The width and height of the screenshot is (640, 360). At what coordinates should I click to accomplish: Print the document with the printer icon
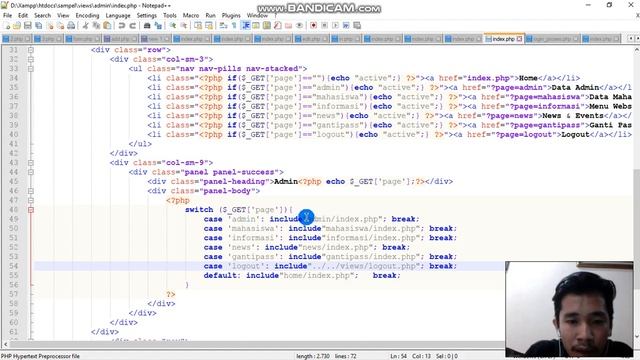[71, 25]
